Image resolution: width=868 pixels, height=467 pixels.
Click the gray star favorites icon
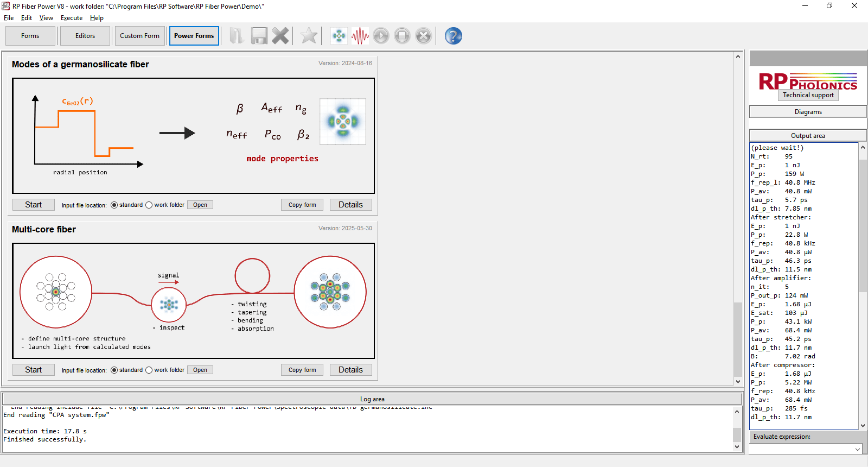[x=309, y=36]
